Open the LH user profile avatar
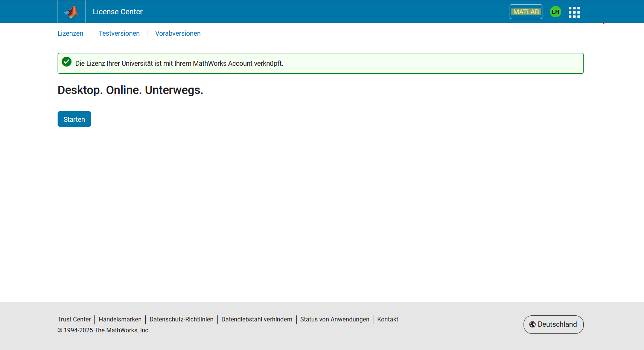 coord(555,12)
